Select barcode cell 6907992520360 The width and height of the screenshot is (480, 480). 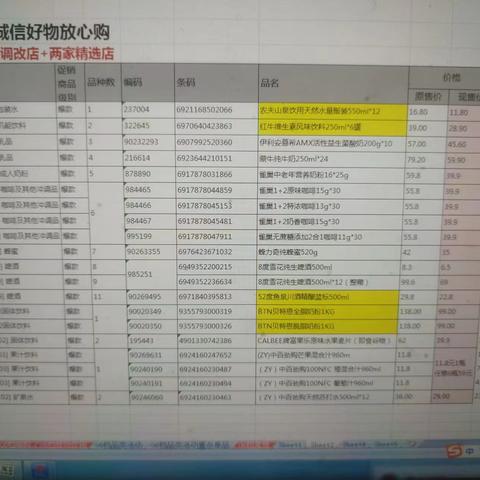pos(217,142)
